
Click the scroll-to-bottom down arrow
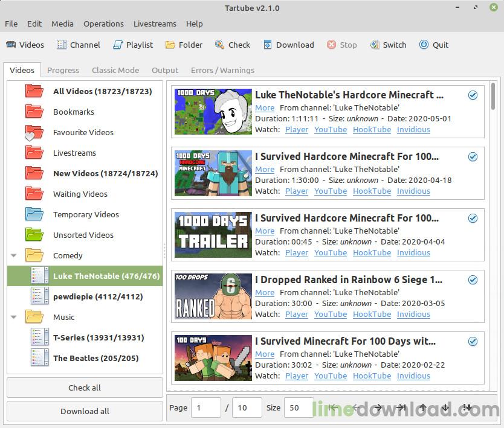(x=445, y=407)
